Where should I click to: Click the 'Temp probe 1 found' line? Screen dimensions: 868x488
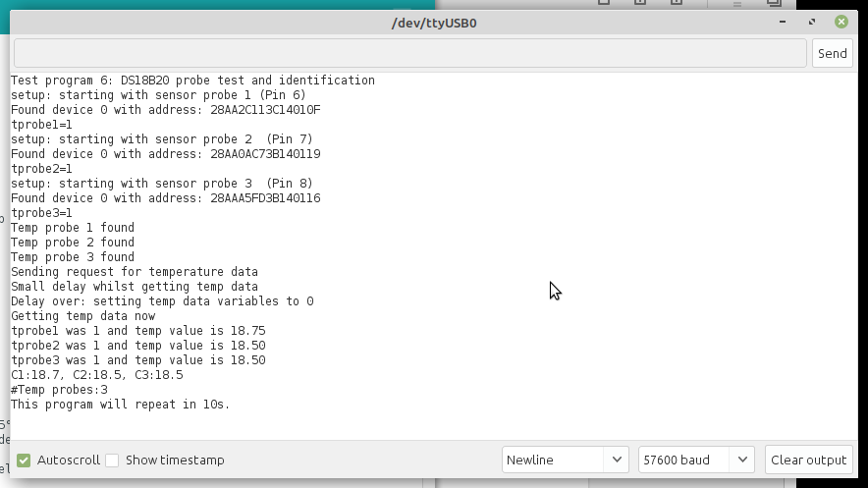coord(73,228)
